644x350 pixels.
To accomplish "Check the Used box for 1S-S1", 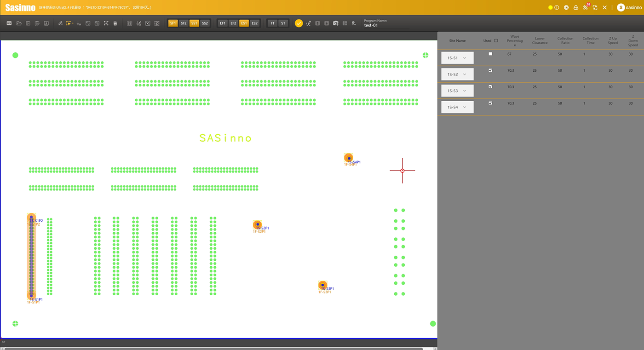I will tap(490, 54).
